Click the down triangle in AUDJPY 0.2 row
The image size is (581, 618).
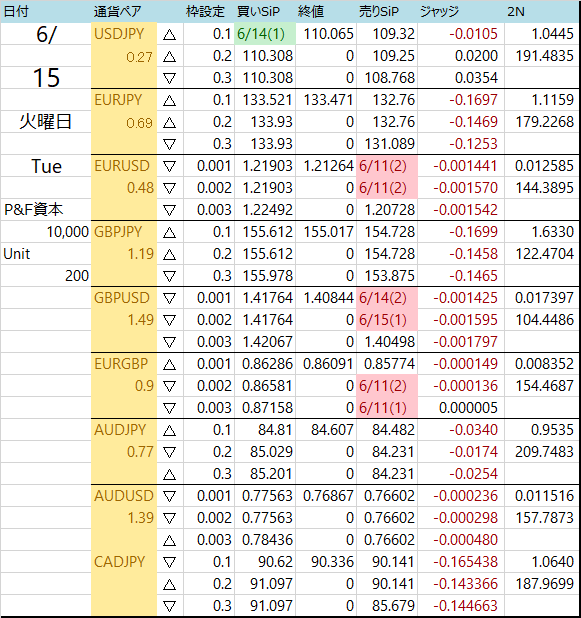pyautogui.click(x=169, y=452)
